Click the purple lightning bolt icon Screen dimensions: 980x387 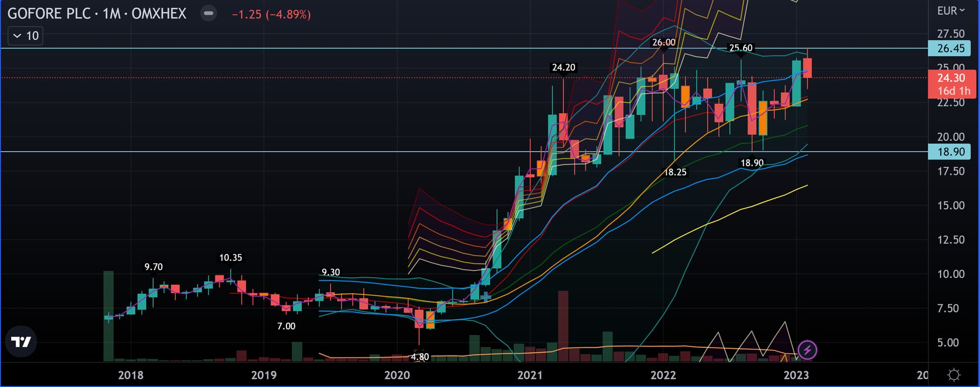pyautogui.click(x=807, y=350)
